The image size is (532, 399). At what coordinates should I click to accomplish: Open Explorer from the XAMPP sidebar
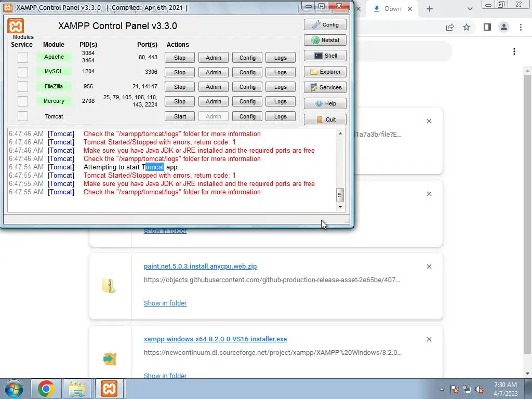(x=325, y=72)
